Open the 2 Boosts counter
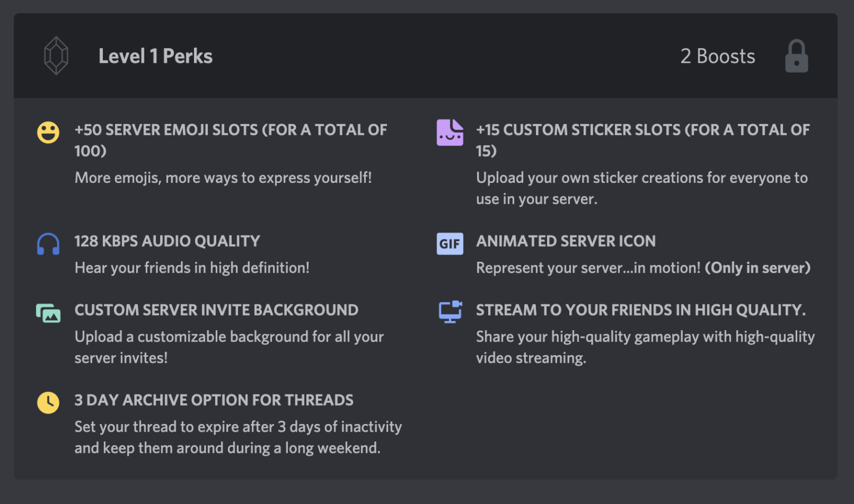The image size is (854, 504). (x=718, y=56)
